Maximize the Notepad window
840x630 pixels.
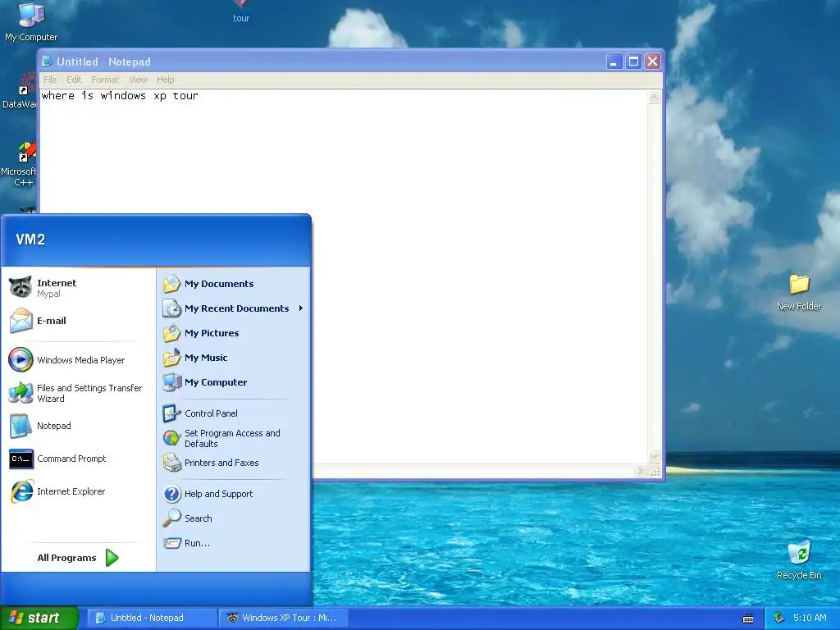click(633, 62)
